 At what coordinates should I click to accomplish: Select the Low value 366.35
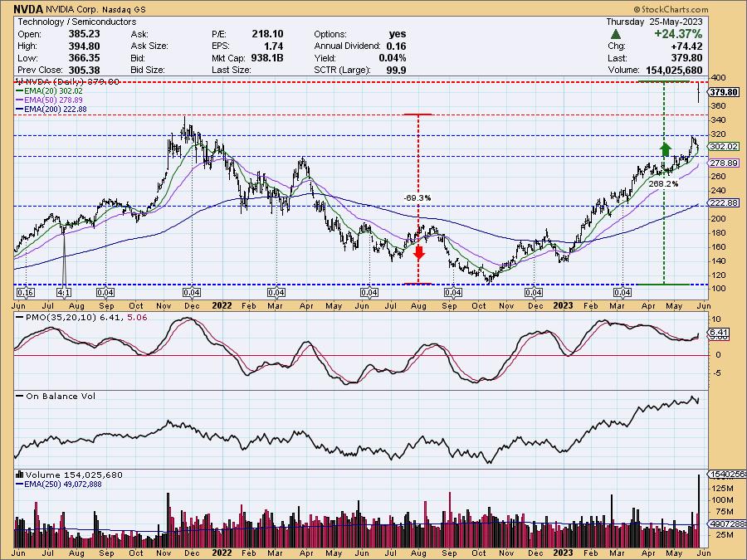[85, 58]
